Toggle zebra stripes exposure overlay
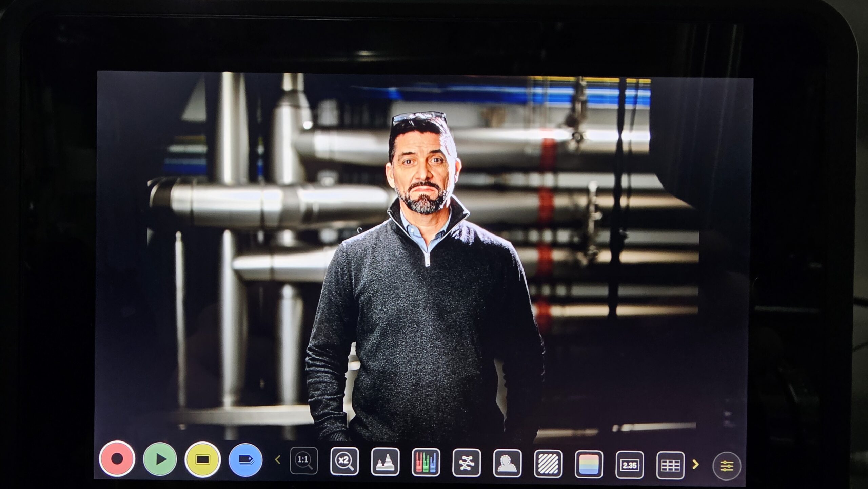 tap(548, 464)
